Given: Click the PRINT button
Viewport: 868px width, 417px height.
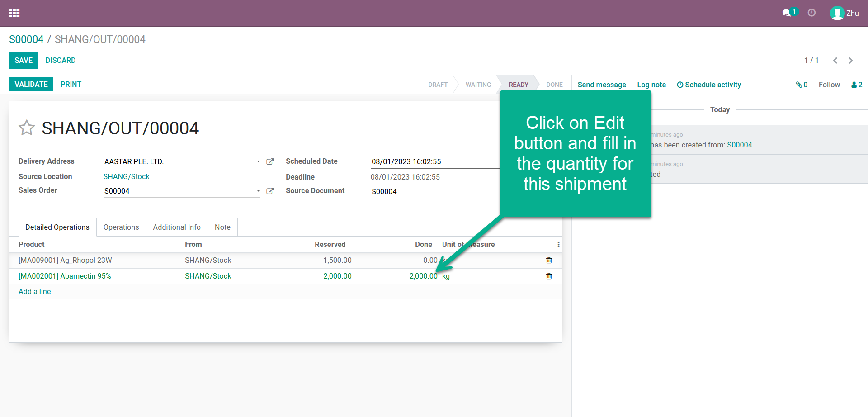Looking at the screenshot, I should 71,84.
